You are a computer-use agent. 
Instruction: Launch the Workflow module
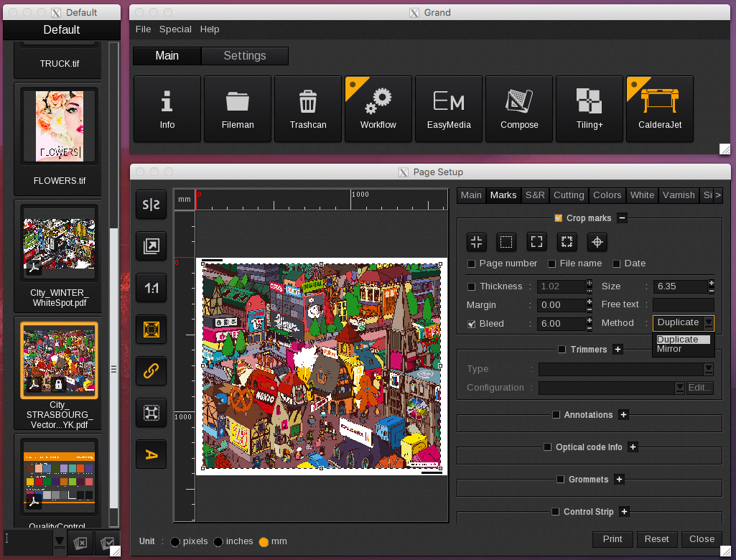378,109
